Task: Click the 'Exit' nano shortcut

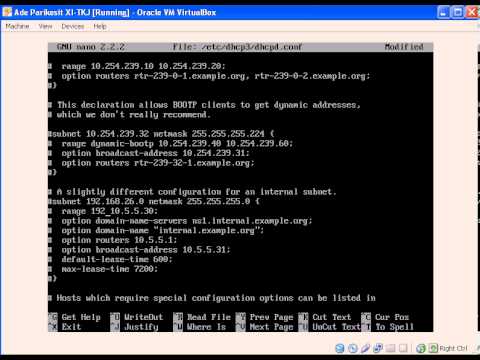Action: [71, 327]
